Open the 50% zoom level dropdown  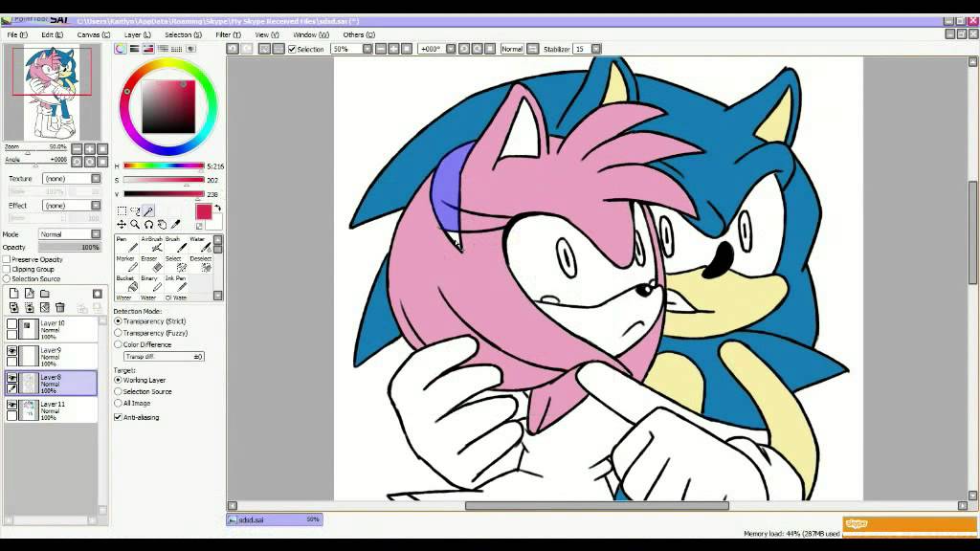(367, 49)
